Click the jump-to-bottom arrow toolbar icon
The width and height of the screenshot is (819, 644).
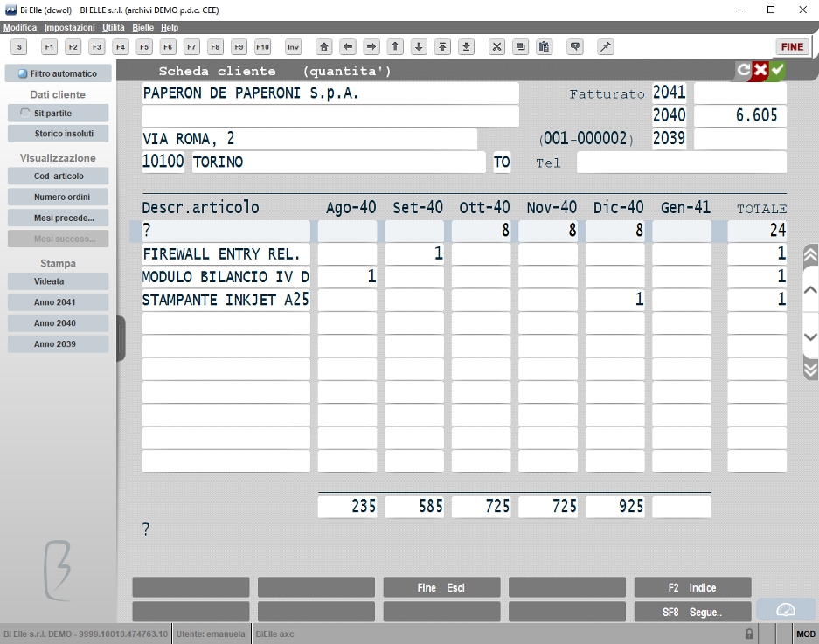click(466, 47)
